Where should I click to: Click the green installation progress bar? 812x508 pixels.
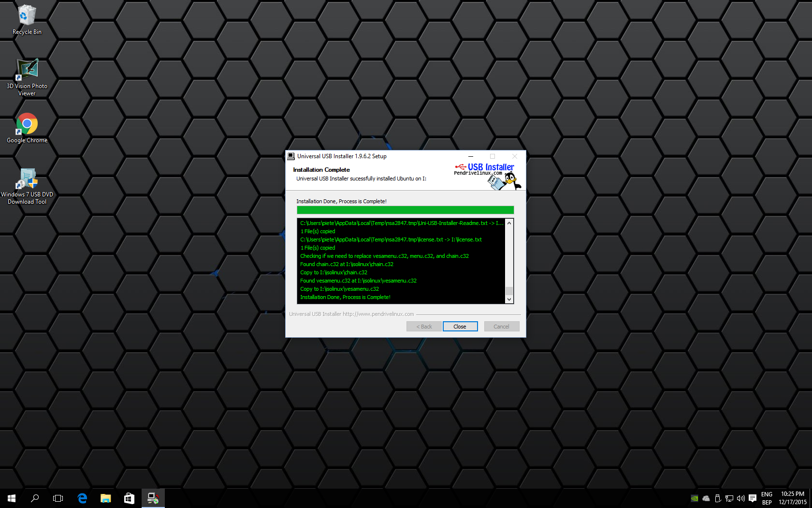click(405, 210)
